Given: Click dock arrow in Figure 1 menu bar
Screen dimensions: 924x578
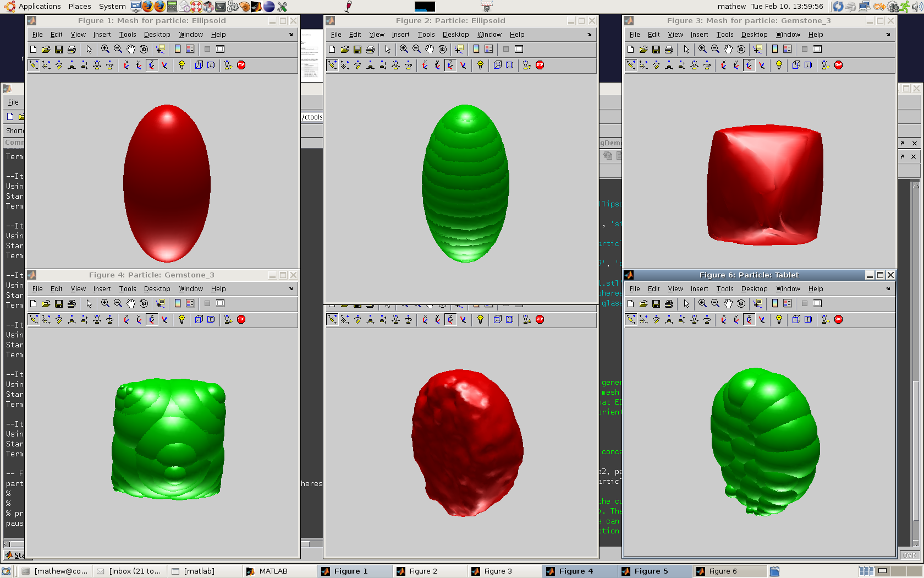Looking at the screenshot, I should tap(291, 35).
